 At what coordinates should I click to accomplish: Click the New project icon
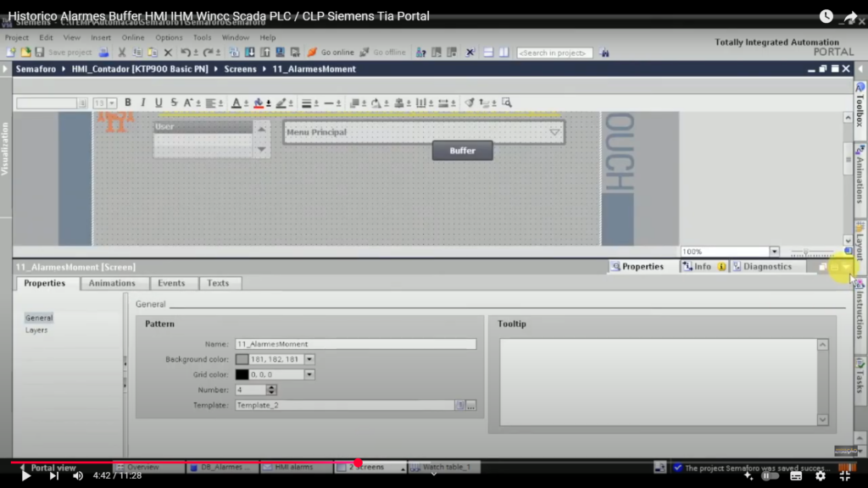[10, 53]
